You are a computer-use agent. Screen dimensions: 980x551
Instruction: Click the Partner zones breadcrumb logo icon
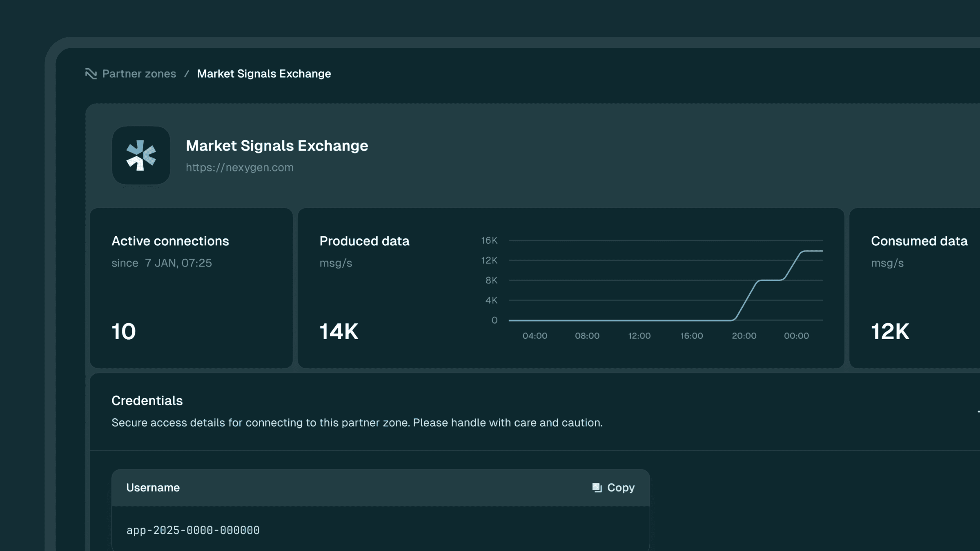[91, 73]
